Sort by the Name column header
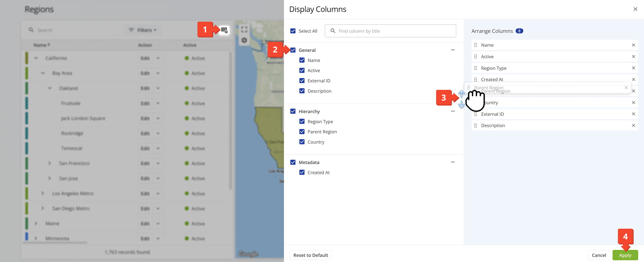The height and width of the screenshot is (262, 644). [x=42, y=45]
